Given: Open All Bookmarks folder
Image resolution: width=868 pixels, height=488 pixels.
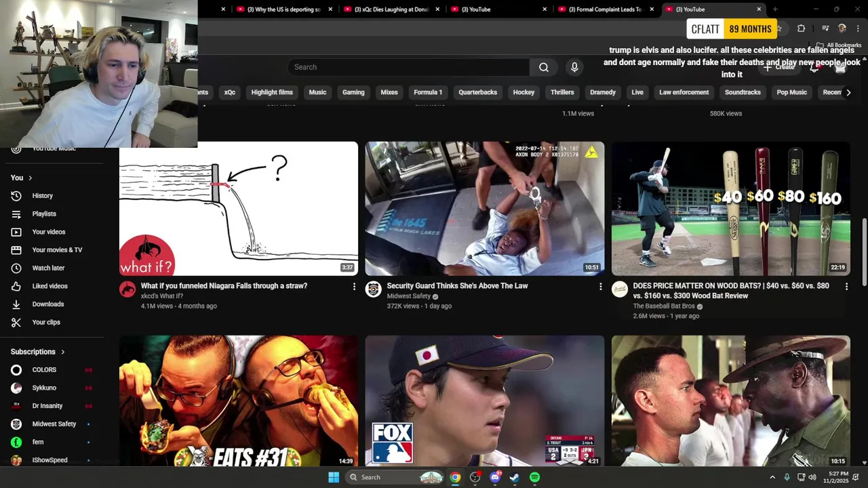Looking at the screenshot, I should (x=840, y=45).
